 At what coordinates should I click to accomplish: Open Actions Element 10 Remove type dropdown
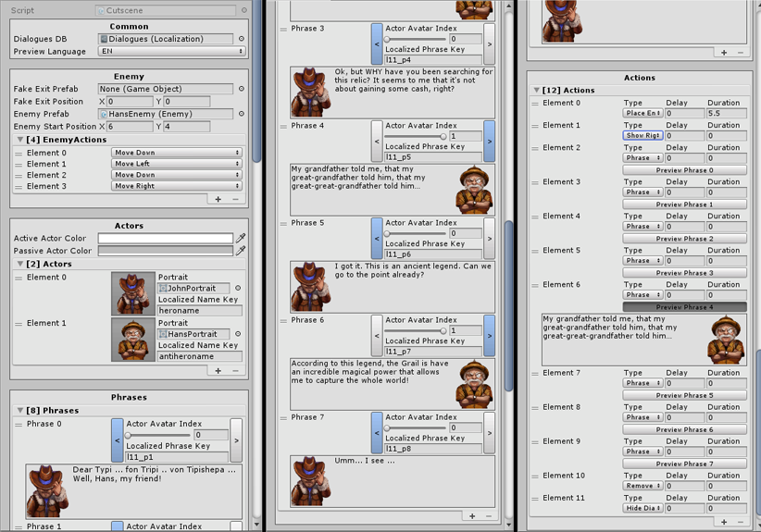pos(642,486)
